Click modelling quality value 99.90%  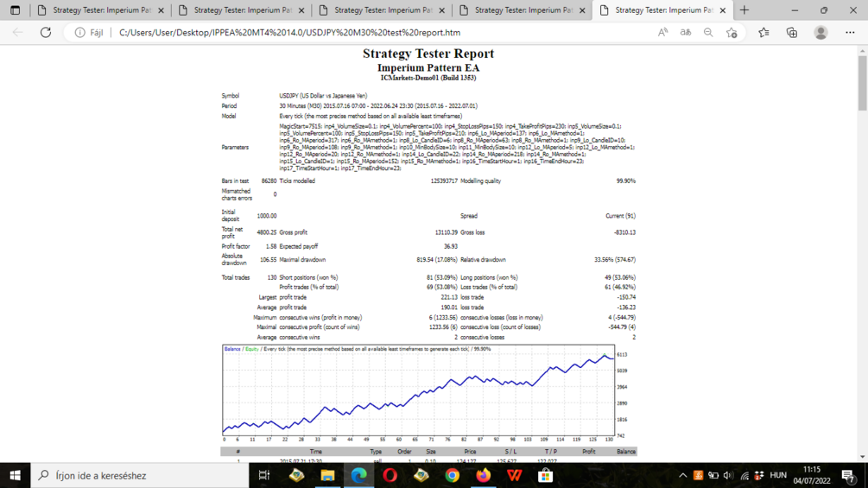point(626,181)
